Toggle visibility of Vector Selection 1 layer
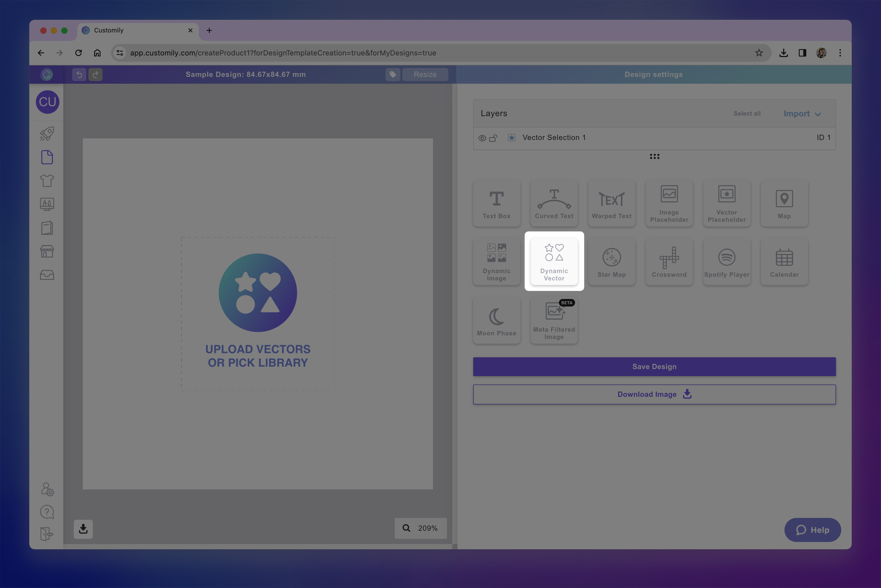 (x=482, y=138)
